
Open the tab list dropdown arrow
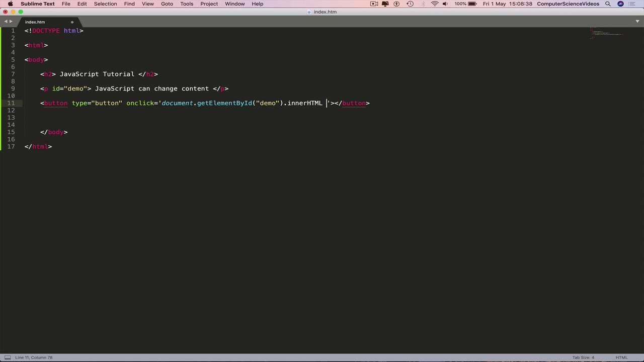[636, 22]
